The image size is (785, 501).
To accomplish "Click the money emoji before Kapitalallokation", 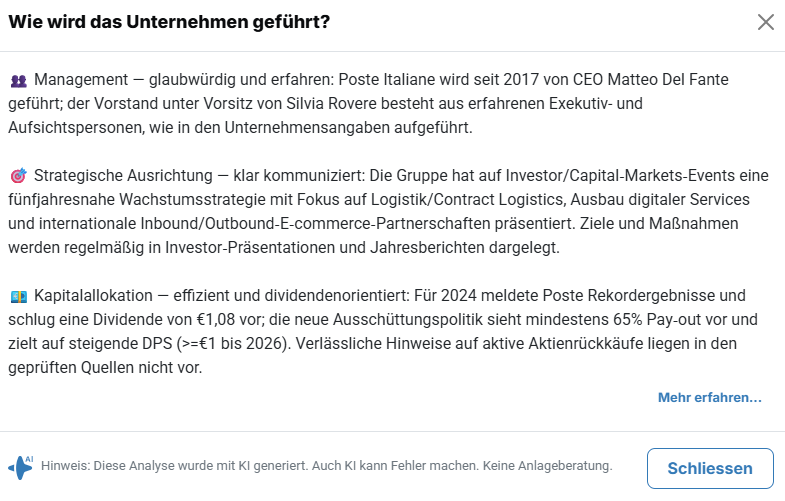I will click(19, 297).
